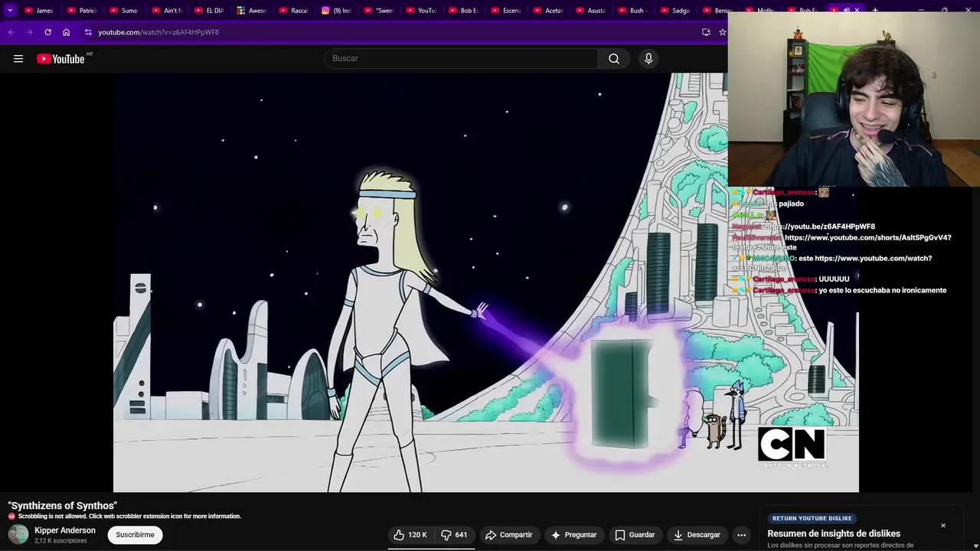Viewport: 980px width, 551px height.
Task: Switch to the Sumo tab
Action: [x=124, y=10]
